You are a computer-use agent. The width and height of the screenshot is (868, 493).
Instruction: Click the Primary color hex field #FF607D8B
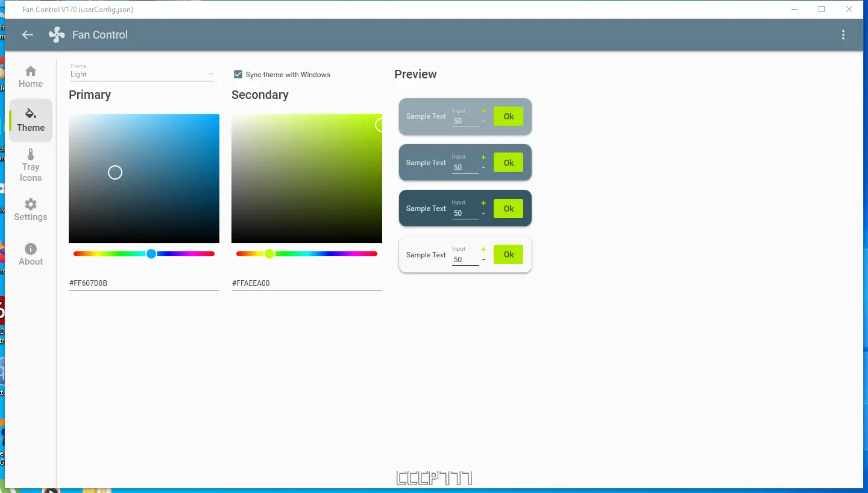144,283
